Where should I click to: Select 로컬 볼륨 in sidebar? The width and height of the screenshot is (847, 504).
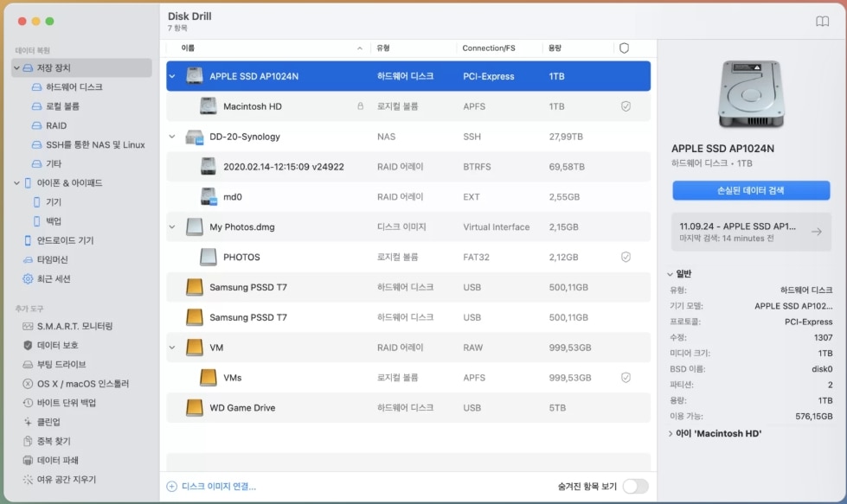pos(62,106)
